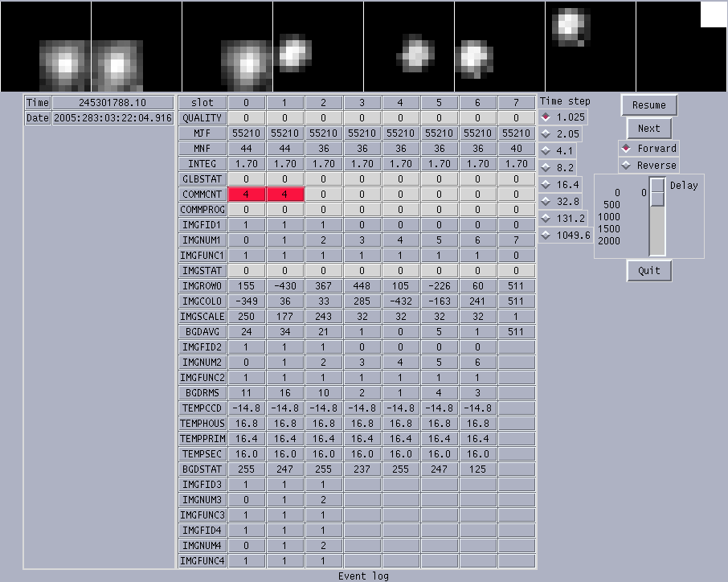Choose the 8.2 time step
Viewport: 728px width, 582px height.
tap(558, 168)
